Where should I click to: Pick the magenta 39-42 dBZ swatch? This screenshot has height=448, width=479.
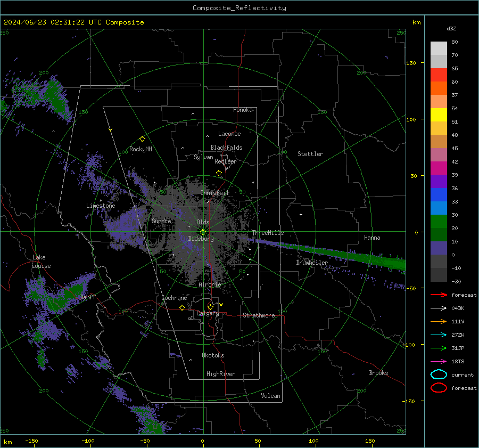(439, 168)
